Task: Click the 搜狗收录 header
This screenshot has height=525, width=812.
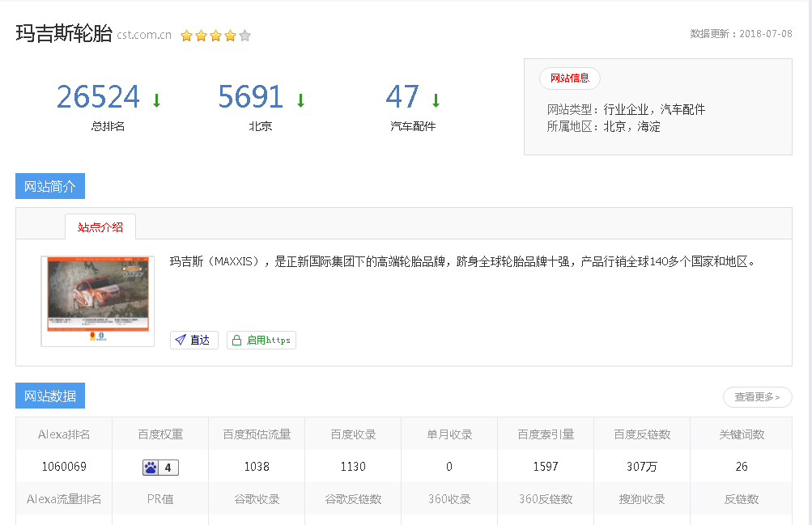Action: coord(642,499)
